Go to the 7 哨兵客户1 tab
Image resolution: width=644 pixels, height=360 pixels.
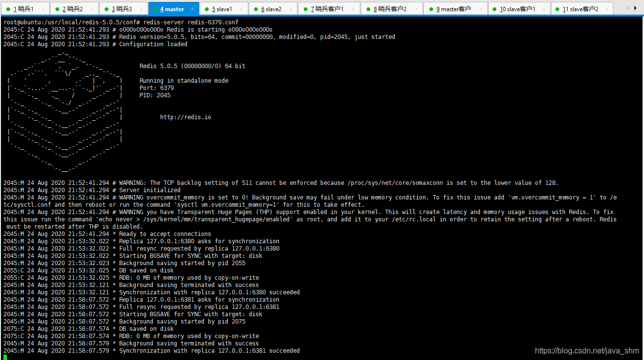329,9
